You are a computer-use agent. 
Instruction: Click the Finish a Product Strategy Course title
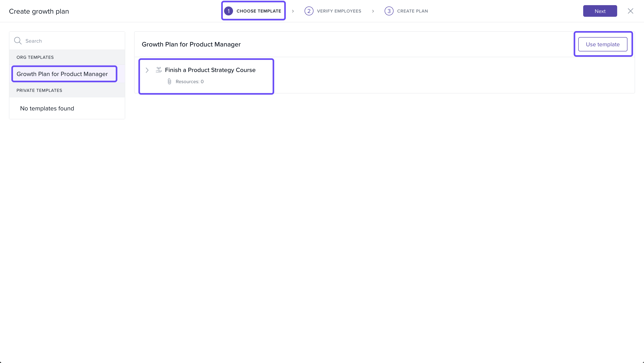(210, 70)
